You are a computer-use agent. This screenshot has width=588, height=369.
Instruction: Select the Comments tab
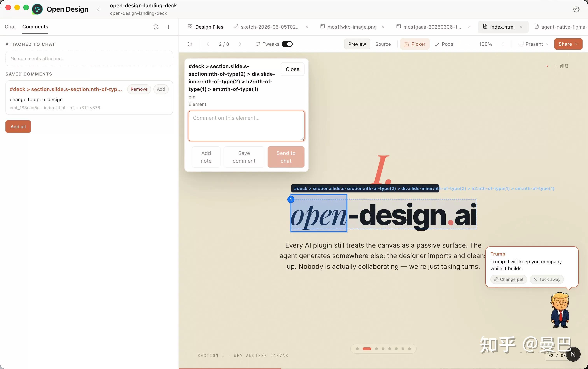click(35, 27)
